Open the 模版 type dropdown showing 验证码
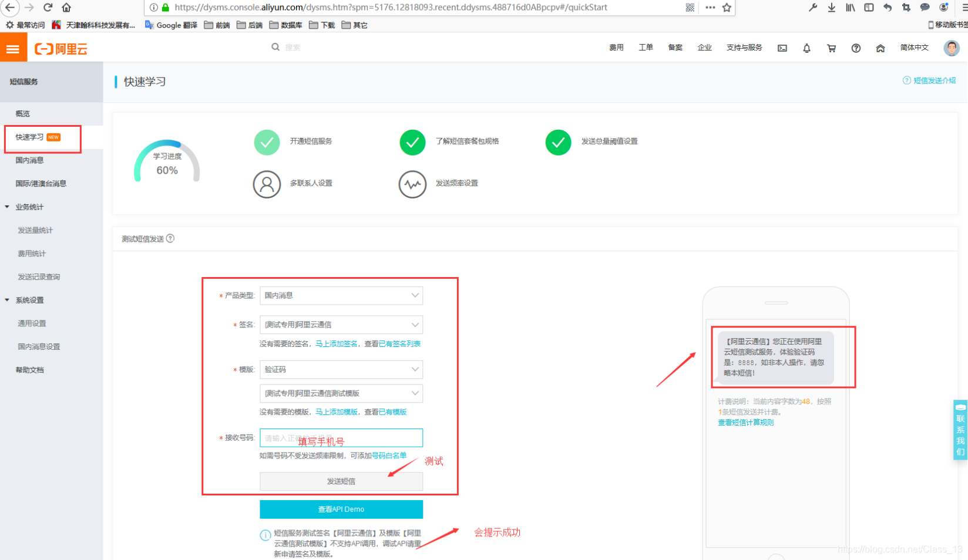 tap(341, 369)
